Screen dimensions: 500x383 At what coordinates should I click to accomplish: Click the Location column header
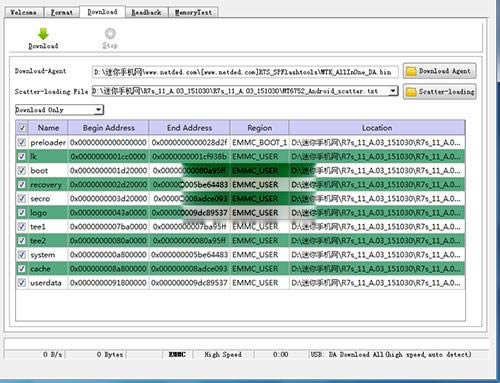pyautogui.click(x=377, y=128)
